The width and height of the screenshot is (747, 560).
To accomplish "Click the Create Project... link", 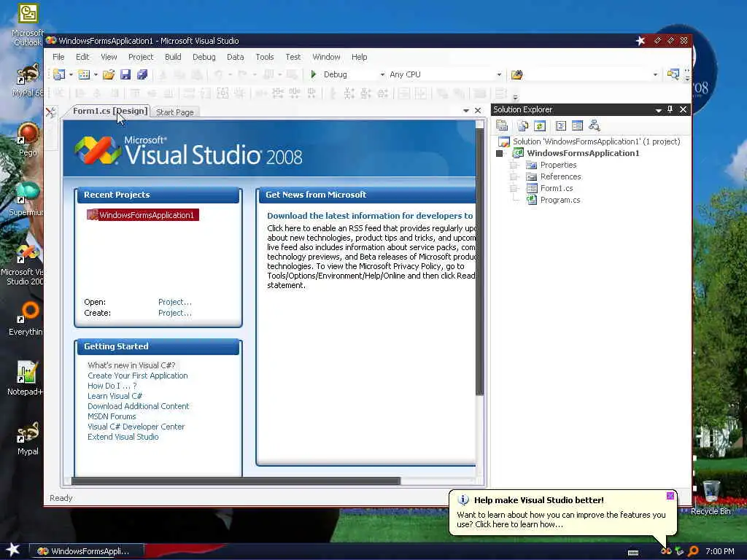I will [175, 313].
